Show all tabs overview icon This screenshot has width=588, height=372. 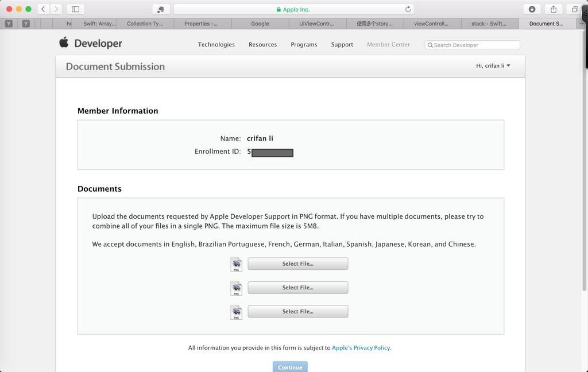coord(575,9)
